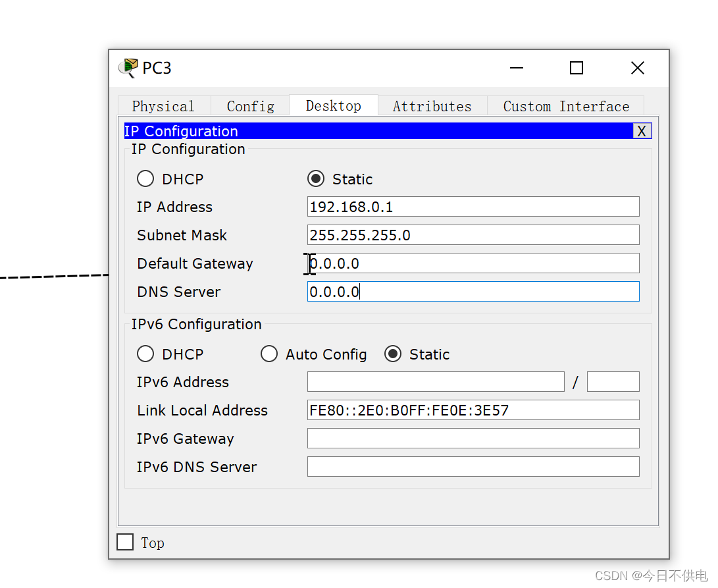Screen dimensions: 718x588
Task: Click the Link Local Address field
Action: 473,410
